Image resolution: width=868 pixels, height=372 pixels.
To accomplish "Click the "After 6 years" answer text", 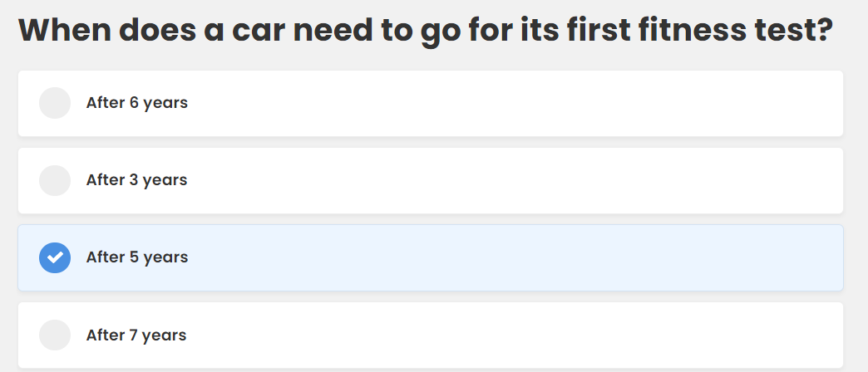I will click(x=136, y=103).
